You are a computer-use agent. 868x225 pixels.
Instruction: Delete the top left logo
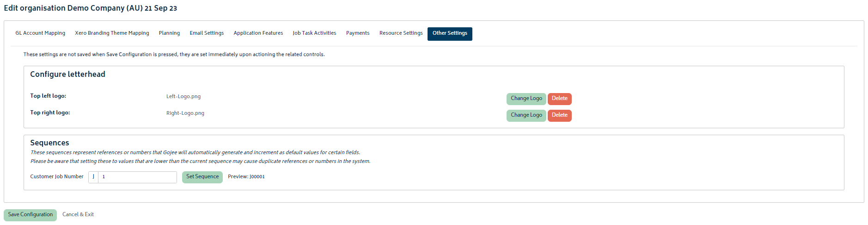click(x=559, y=99)
